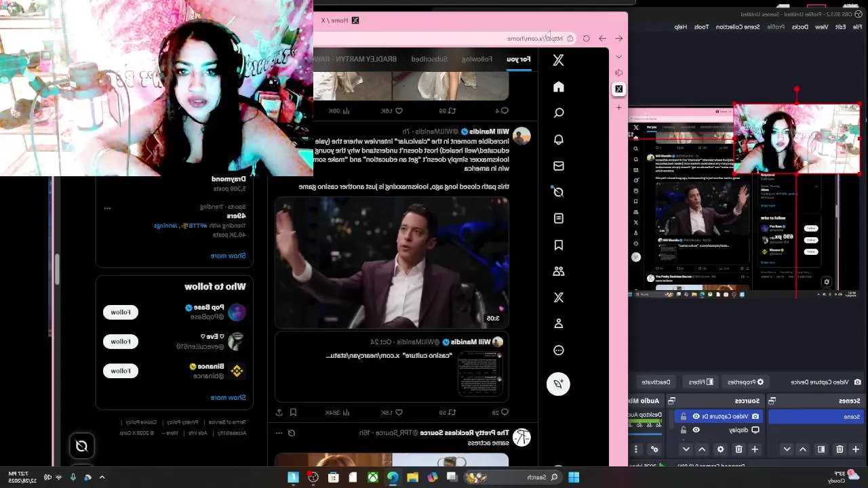Open Privacy Policy footer link
The width and height of the screenshot is (868, 488).
[x=182, y=422]
